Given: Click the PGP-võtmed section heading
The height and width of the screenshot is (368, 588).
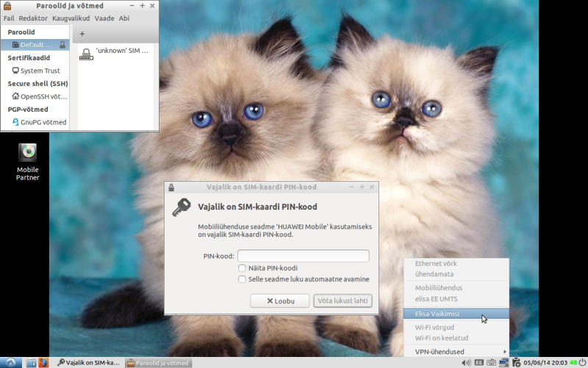Looking at the screenshot, I should [x=28, y=109].
